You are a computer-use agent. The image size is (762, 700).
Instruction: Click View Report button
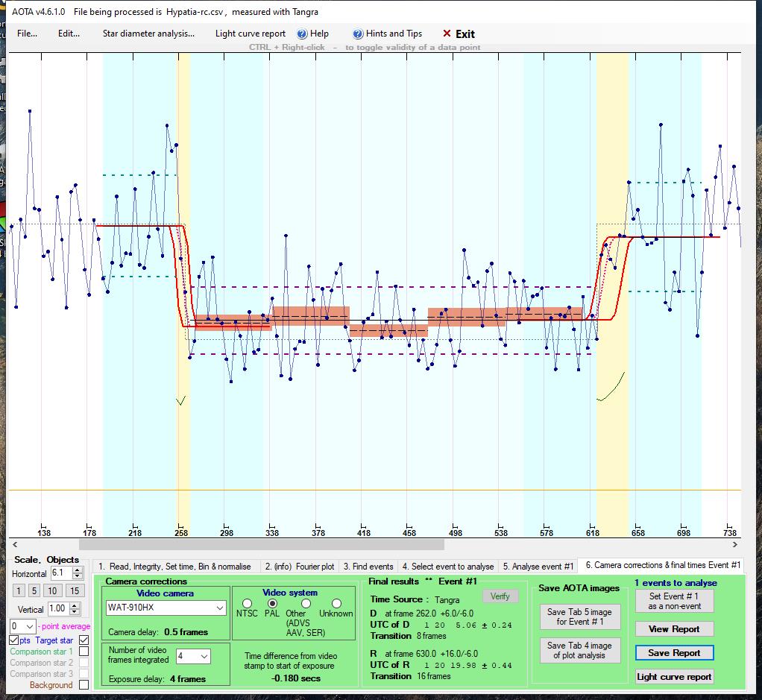[675, 629]
